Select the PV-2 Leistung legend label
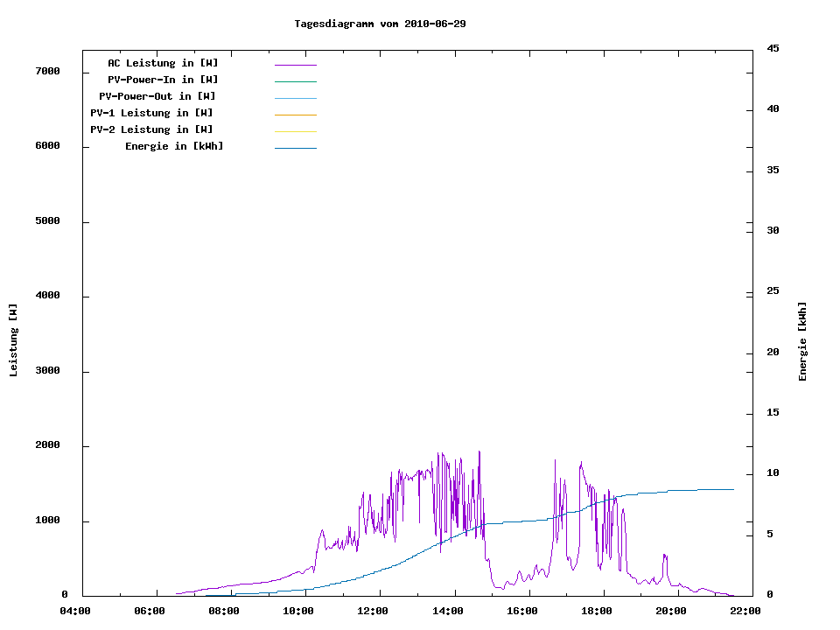 [x=151, y=129]
